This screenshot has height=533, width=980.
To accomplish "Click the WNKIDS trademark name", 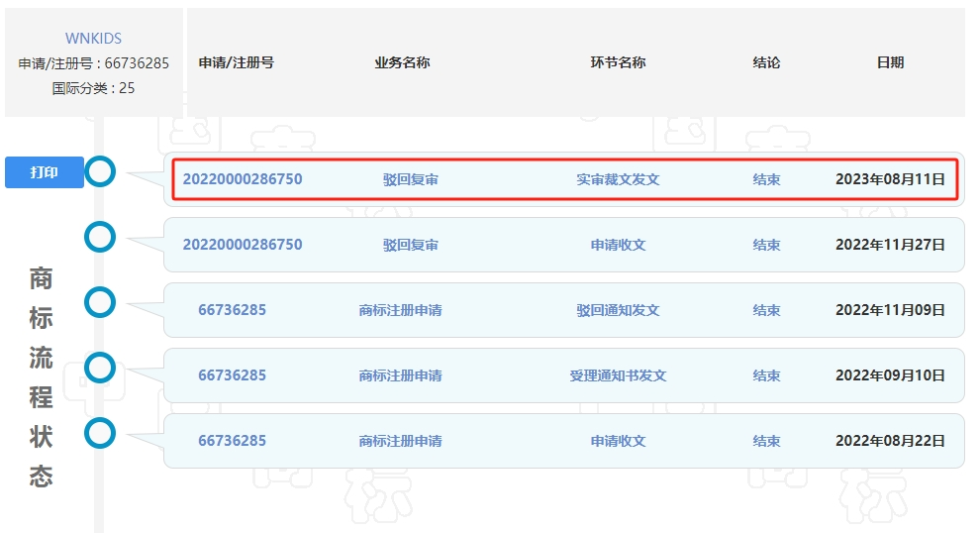I will tap(93, 39).
